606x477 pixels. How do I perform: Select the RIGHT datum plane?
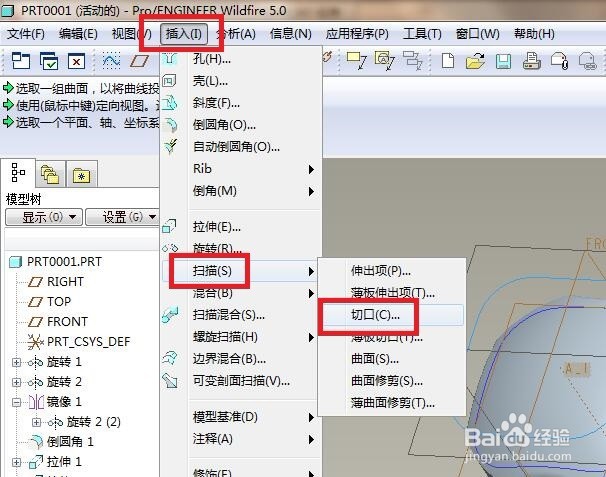pos(56,282)
